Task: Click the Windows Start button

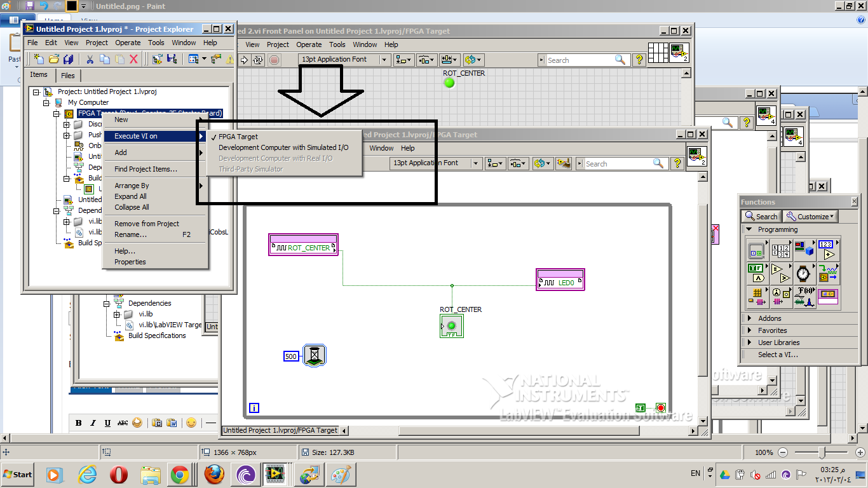Action: pyautogui.click(x=18, y=475)
